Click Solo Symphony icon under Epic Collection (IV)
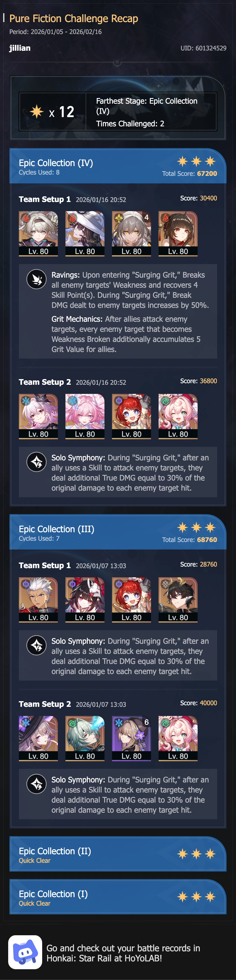Screen dimensions: 236x980 coord(37,462)
